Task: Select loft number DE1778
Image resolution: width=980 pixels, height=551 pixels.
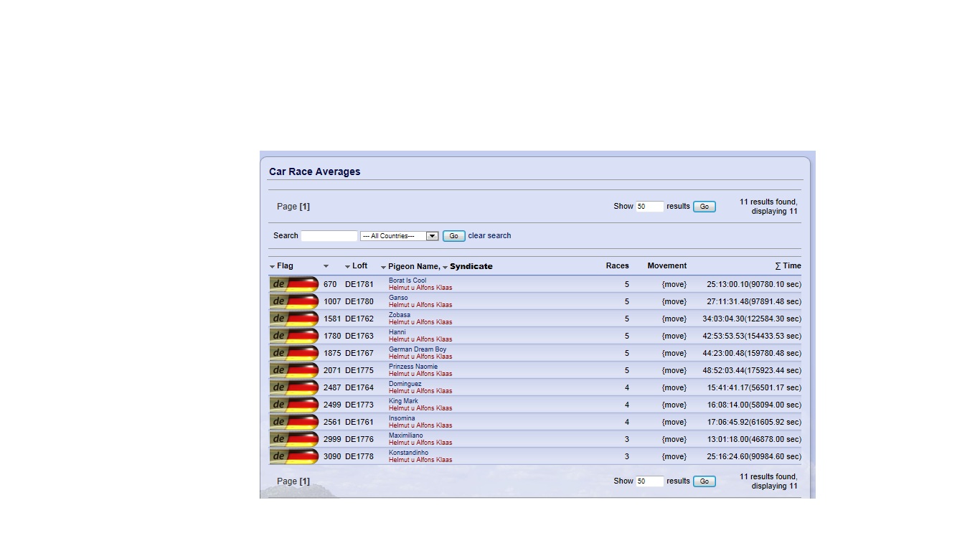Action: [x=359, y=456]
